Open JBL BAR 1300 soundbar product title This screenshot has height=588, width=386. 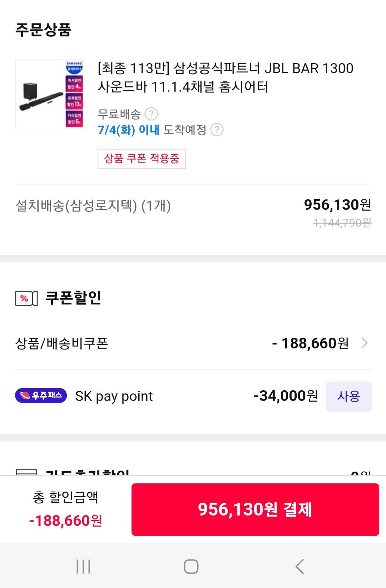pyautogui.click(x=225, y=77)
